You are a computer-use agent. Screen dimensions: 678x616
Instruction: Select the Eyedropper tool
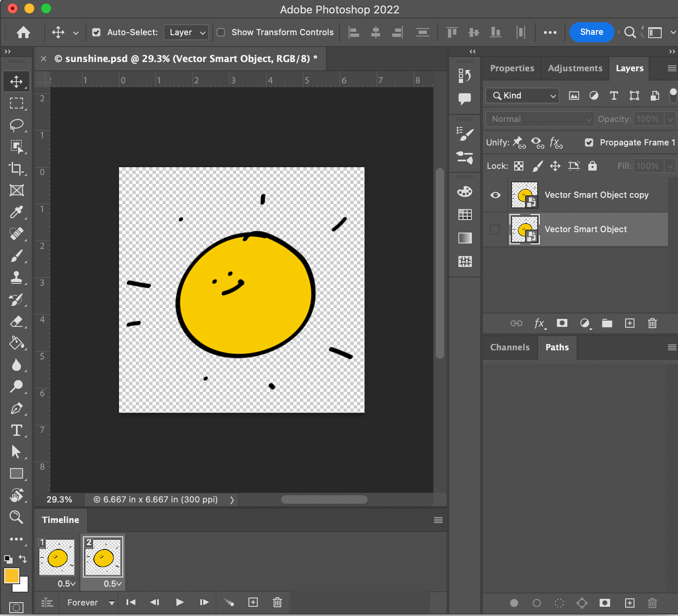coord(16,212)
